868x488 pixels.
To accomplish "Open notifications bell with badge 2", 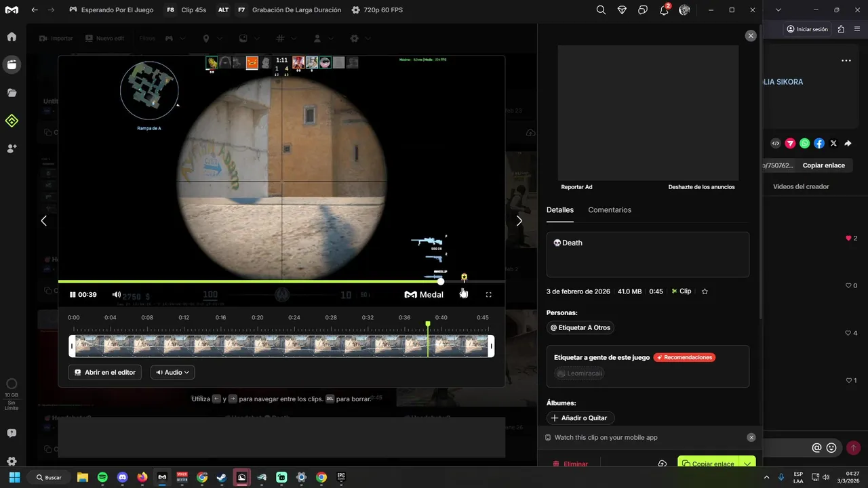I will click(x=665, y=9).
